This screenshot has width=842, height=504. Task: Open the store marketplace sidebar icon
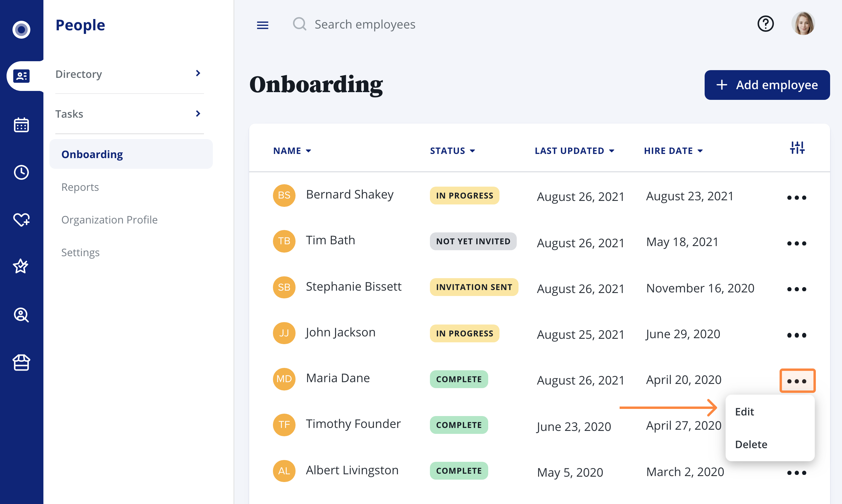tap(21, 363)
